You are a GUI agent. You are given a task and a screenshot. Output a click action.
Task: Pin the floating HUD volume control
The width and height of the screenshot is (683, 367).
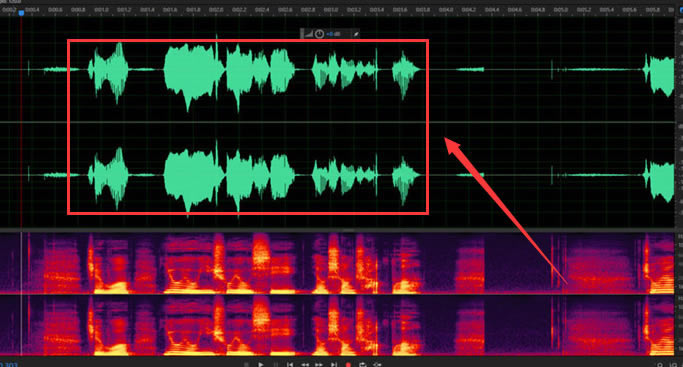[x=356, y=34]
